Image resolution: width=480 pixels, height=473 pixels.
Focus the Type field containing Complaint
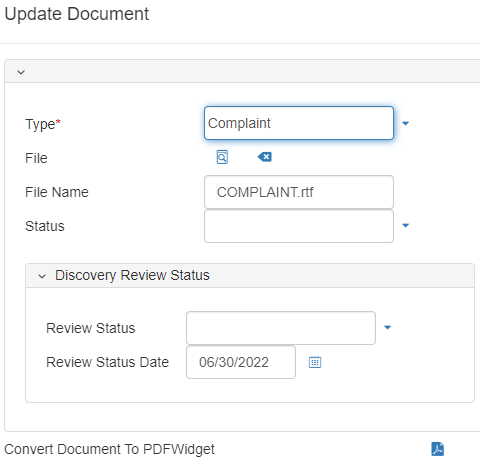tap(299, 123)
